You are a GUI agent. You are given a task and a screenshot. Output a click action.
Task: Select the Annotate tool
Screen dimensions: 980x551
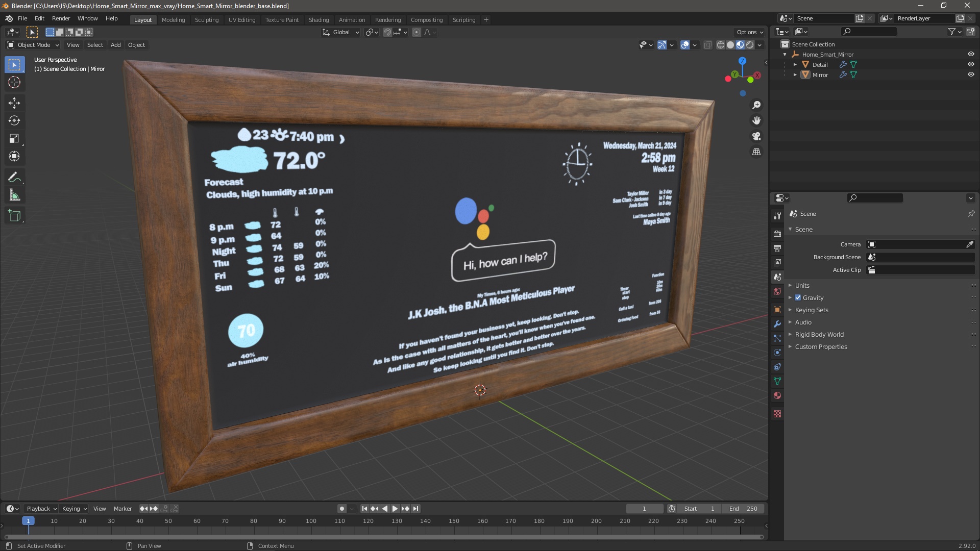coord(14,178)
